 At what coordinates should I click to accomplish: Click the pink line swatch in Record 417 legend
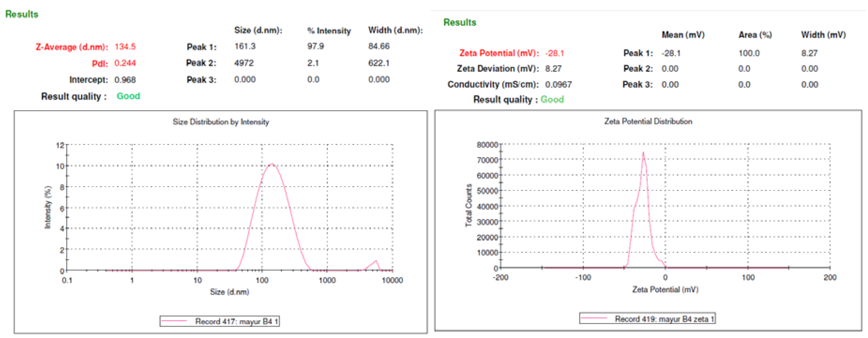click(x=174, y=321)
